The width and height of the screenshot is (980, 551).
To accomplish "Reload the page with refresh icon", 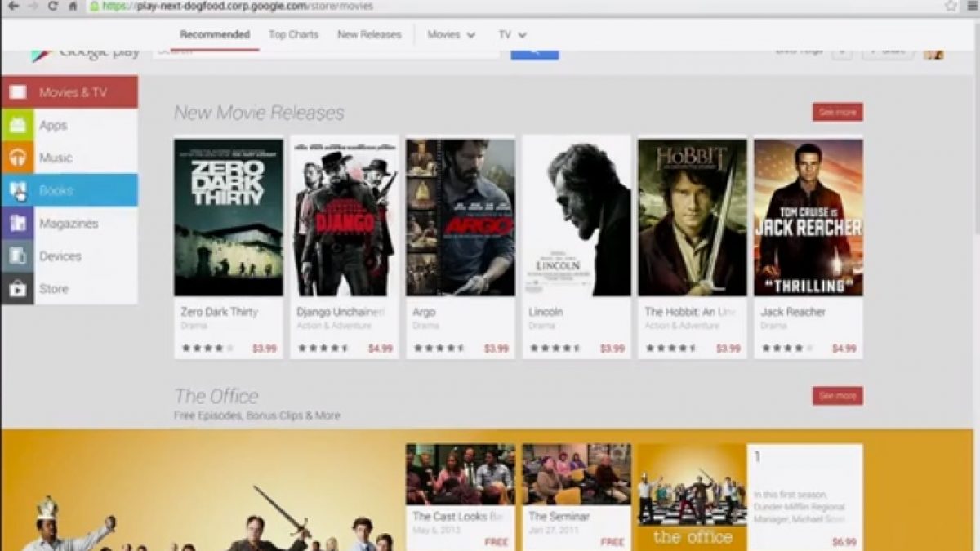I will tap(53, 6).
